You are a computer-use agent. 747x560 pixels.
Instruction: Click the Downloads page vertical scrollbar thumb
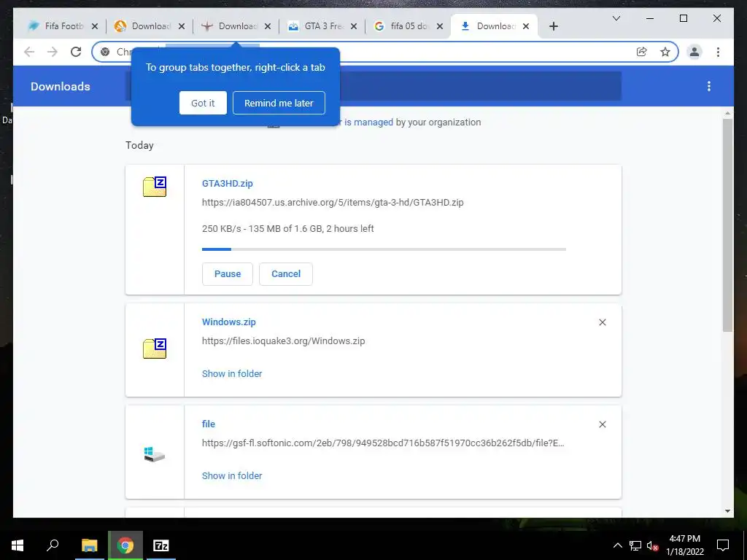coord(727,225)
